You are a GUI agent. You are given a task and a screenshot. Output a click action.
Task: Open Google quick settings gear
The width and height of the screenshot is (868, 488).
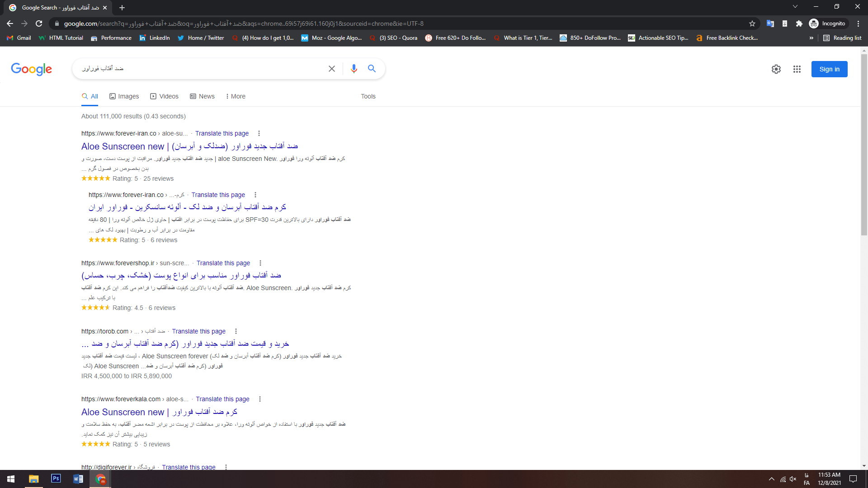click(776, 69)
